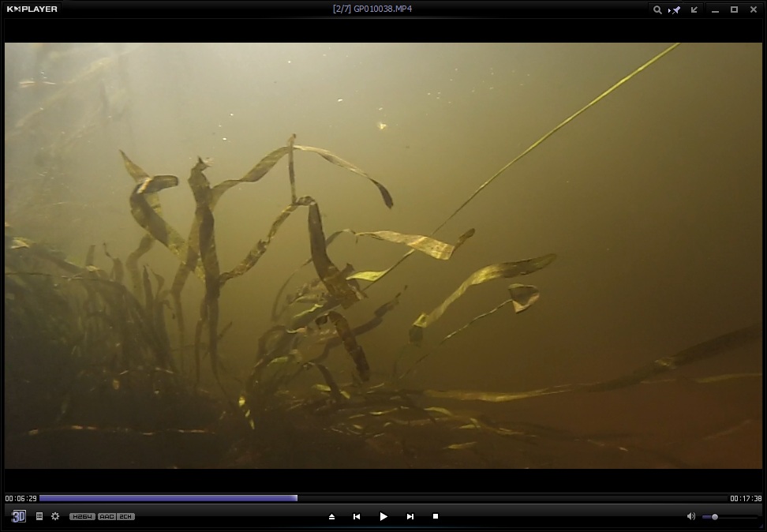Open the KMPlayer logo main menu

[32, 9]
